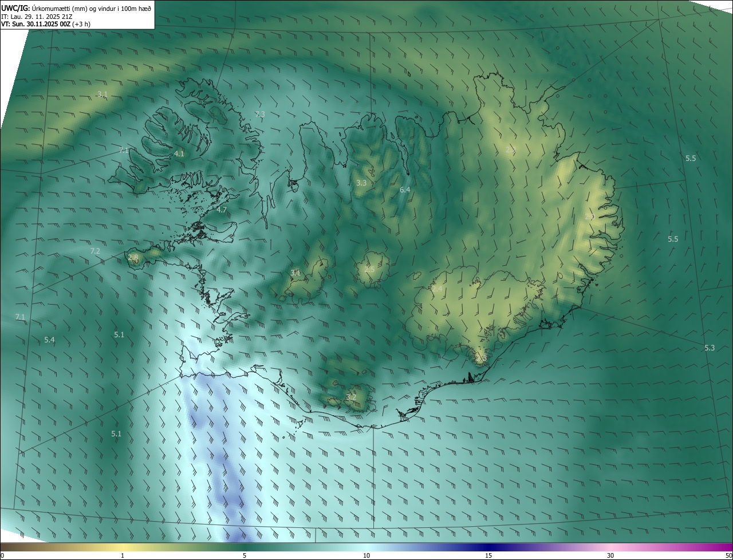The width and height of the screenshot is (733, 560).
Task: Click the 2.5 value label on the map
Action: (x=369, y=270)
